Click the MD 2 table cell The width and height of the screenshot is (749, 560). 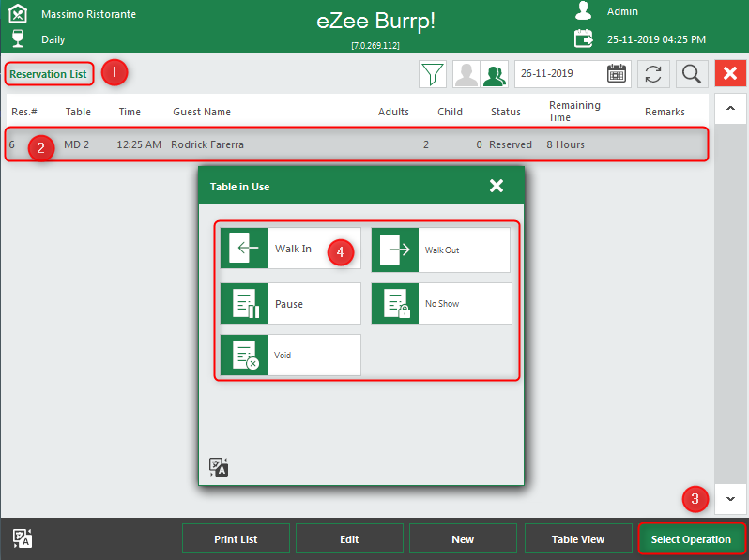76,144
